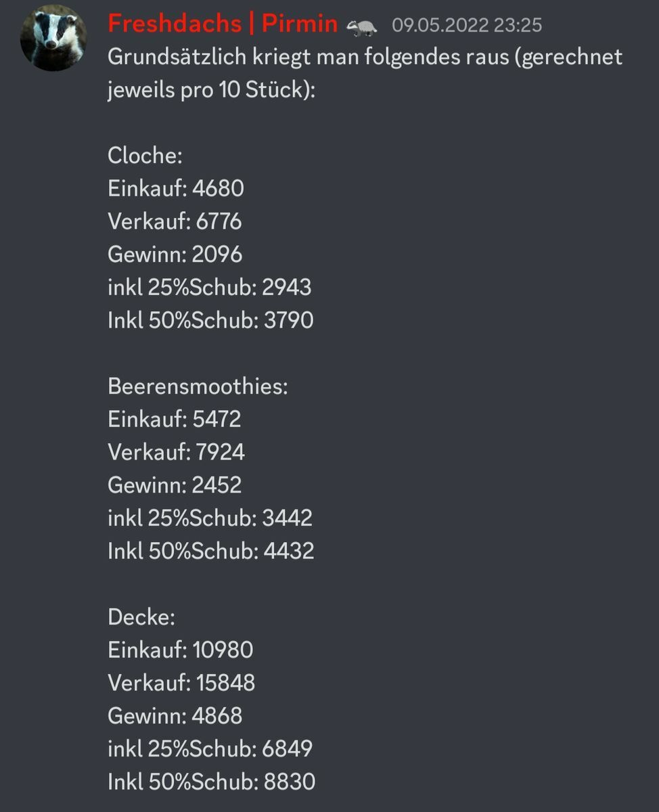Click the 'Einkauf: 5472' line
The height and width of the screenshot is (812, 659).
174,420
